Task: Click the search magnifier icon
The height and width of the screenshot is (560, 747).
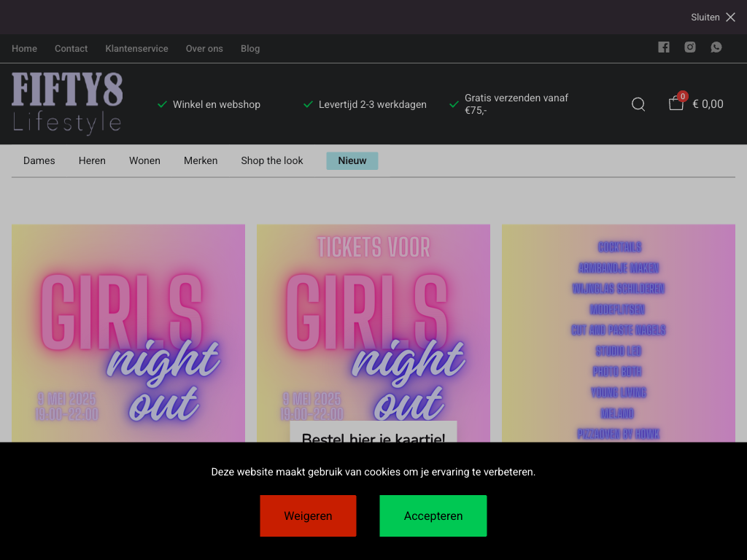Action: tap(638, 104)
